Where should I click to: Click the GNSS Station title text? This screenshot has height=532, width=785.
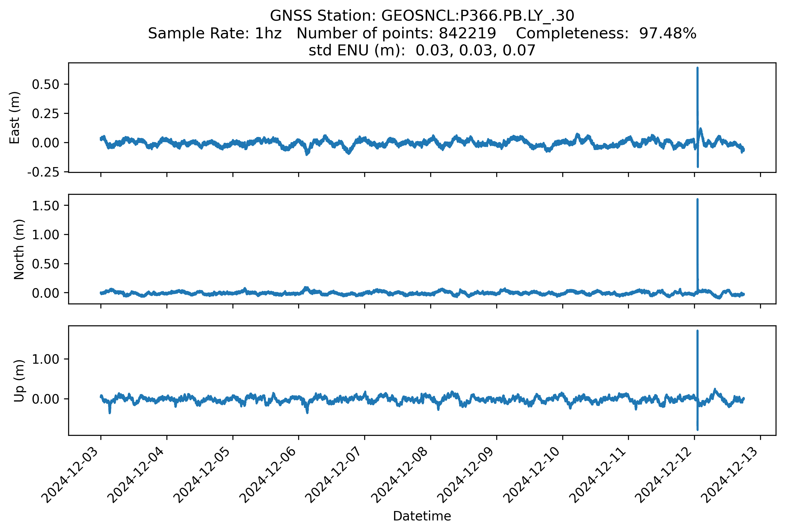[422, 16]
